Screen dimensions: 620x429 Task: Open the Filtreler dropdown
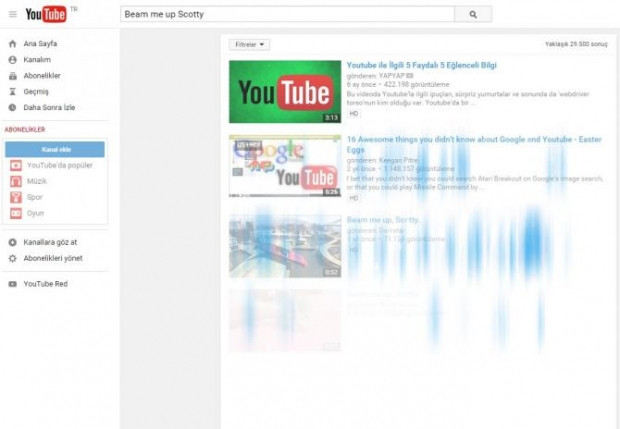click(250, 45)
